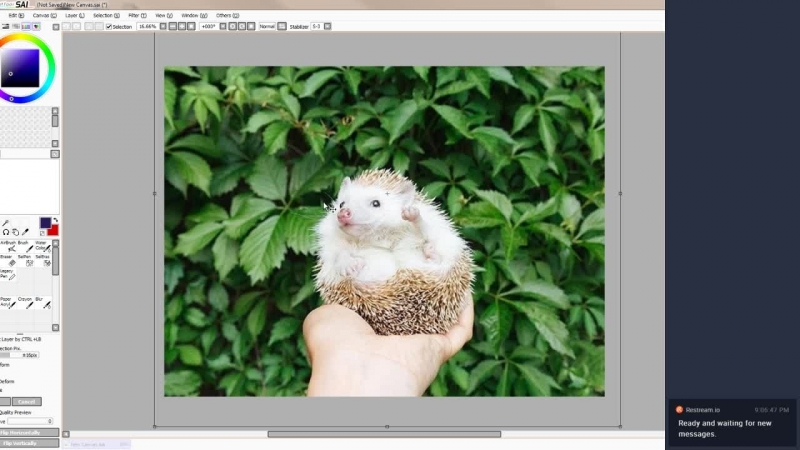
Task: Click the scroll left arrow of canvas scrollbar
Action: pyautogui.click(x=66, y=434)
